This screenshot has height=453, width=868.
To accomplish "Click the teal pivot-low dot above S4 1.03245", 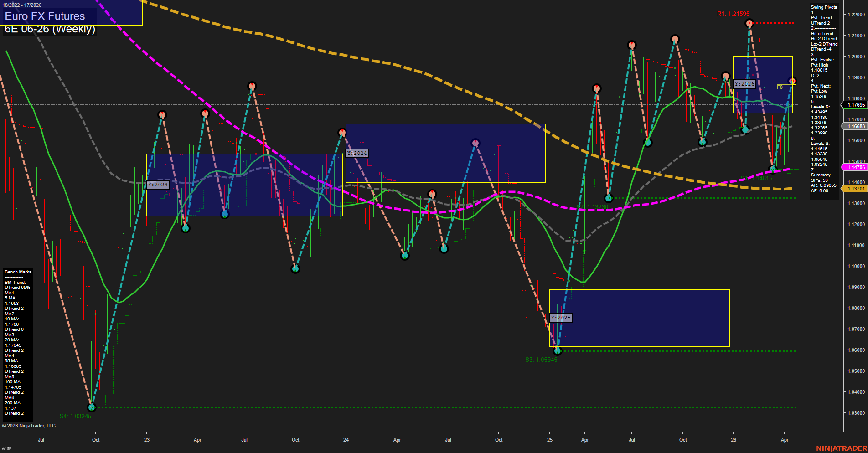I will coord(92,408).
